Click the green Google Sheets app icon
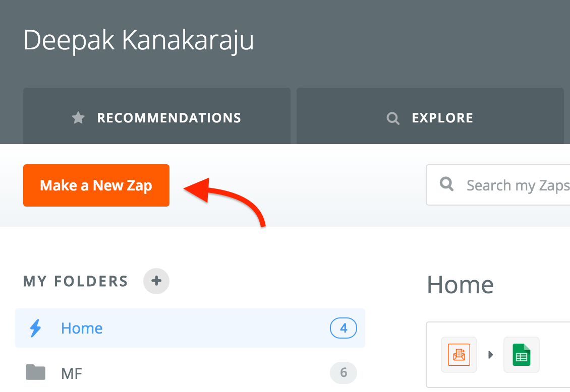Screen dimensions: 570x392 click(x=521, y=355)
